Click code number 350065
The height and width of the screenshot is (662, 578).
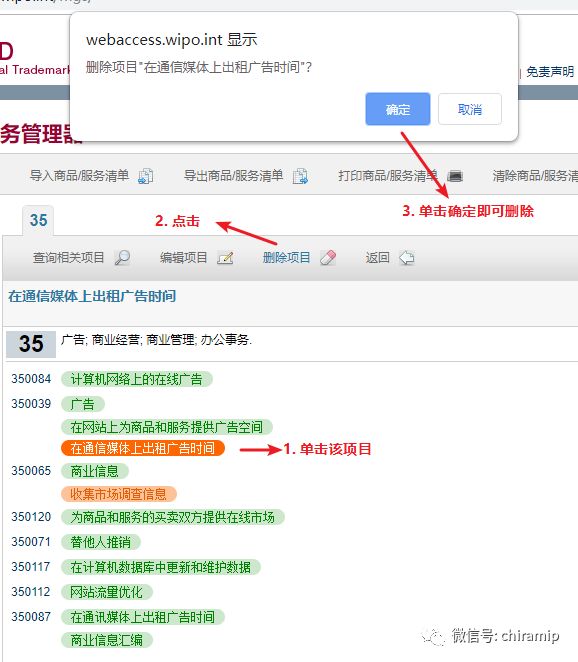point(31,471)
